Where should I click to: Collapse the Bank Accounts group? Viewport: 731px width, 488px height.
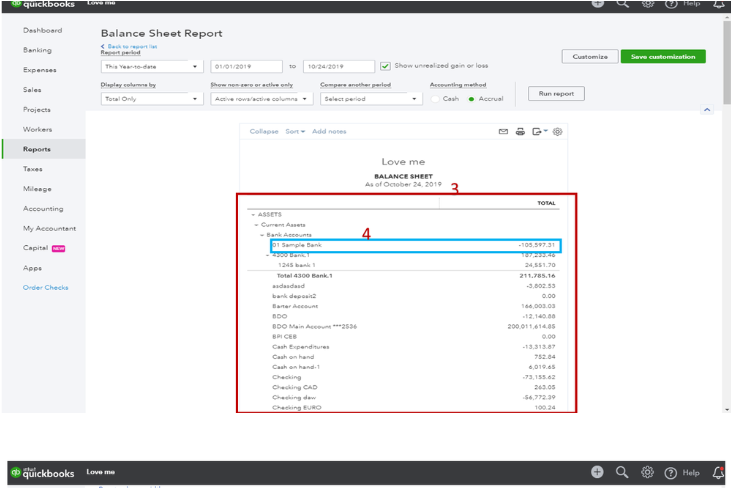point(262,235)
